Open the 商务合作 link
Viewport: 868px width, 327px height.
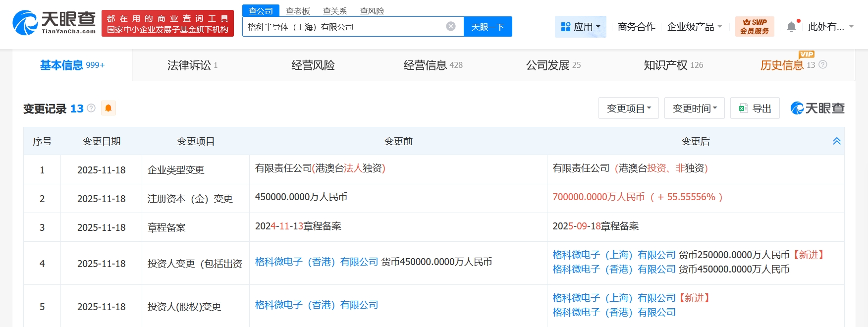coord(637,27)
